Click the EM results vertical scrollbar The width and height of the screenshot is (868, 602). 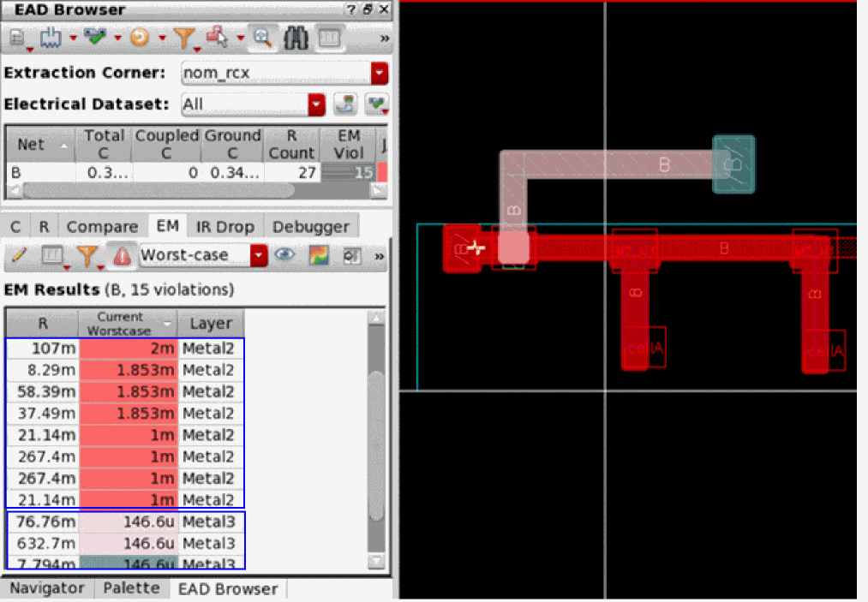tap(376, 445)
